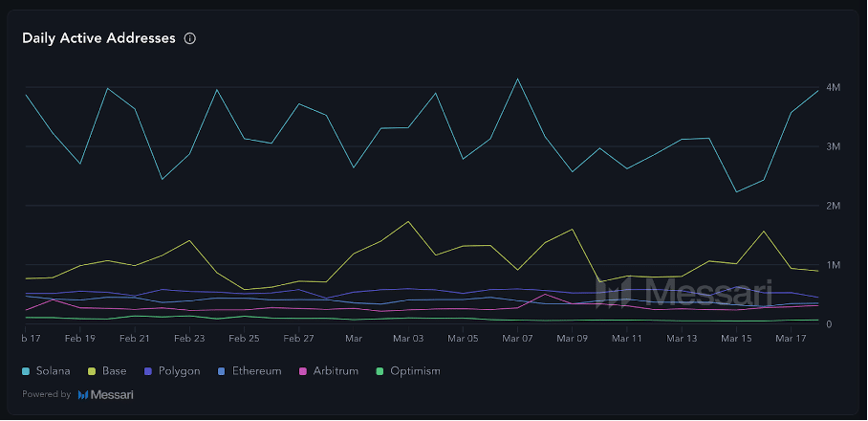868x421 pixels.
Task: Select the Feb 23 date on x-axis
Action: (189, 339)
